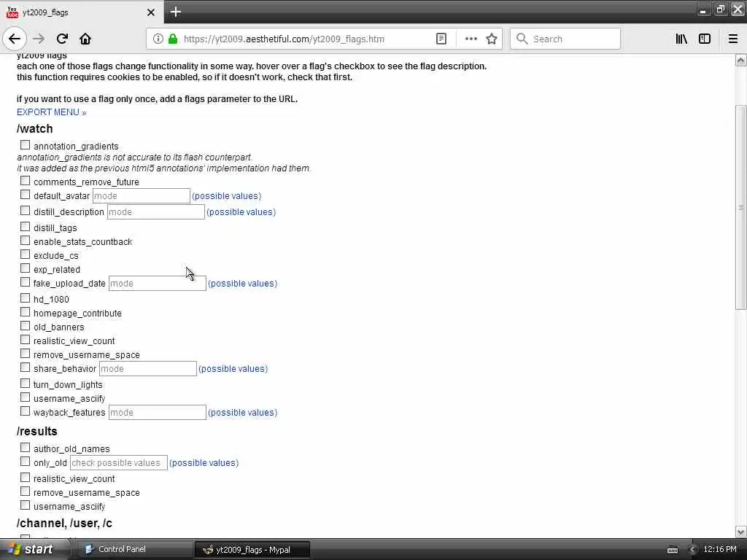Go back to the previous page
747x560 pixels.
(15, 39)
